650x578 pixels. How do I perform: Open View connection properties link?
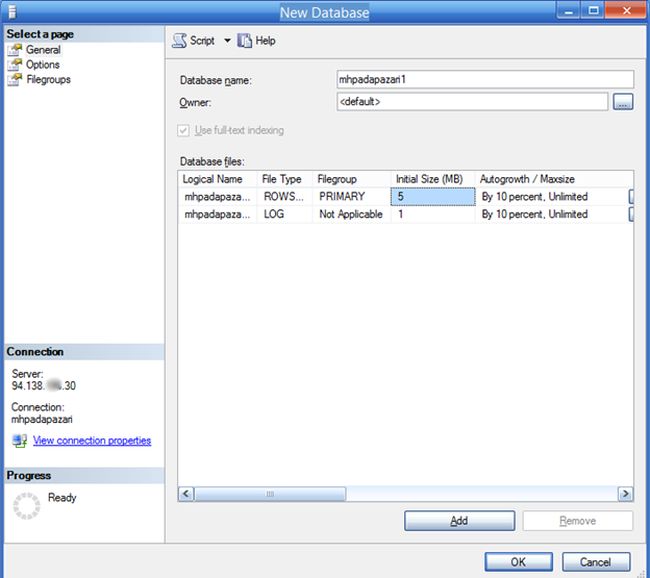click(92, 440)
